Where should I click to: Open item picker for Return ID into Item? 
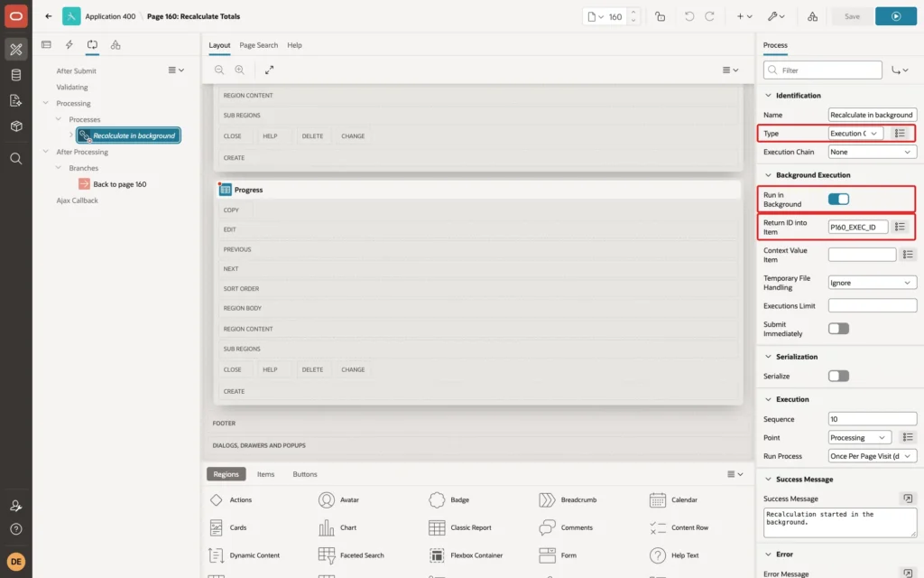click(900, 227)
